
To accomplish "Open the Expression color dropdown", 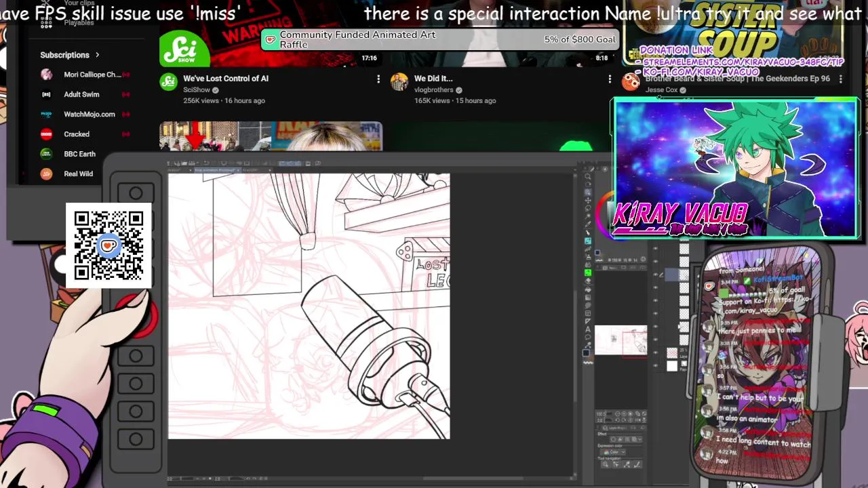I will click(613, 452).
